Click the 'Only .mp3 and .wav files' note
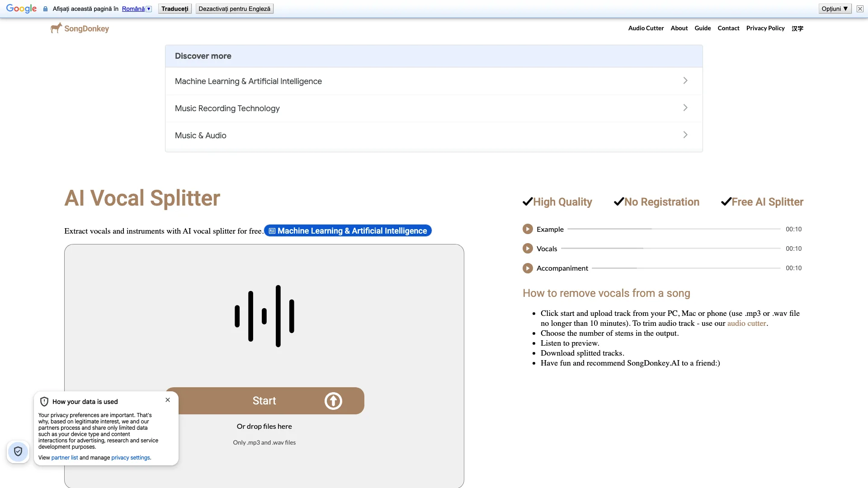This screenshot has width=868, height=488. 264,442
